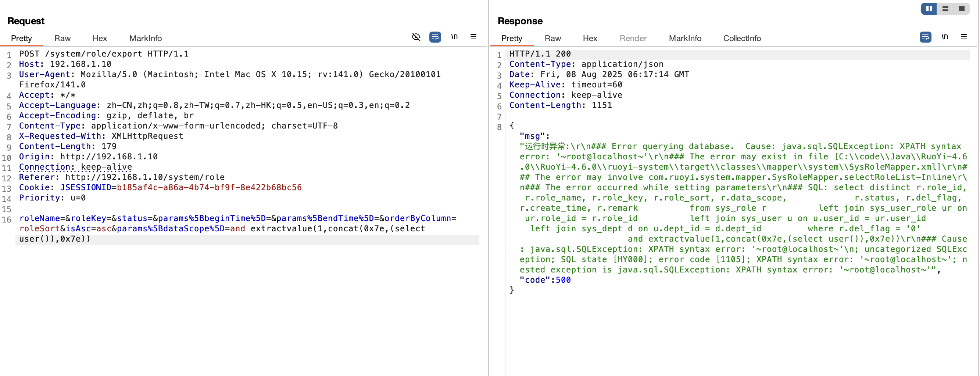Viewport: 980px width, 376px height.
Task: Click response Content-Type: application/json header
Action: pos(586,64)
